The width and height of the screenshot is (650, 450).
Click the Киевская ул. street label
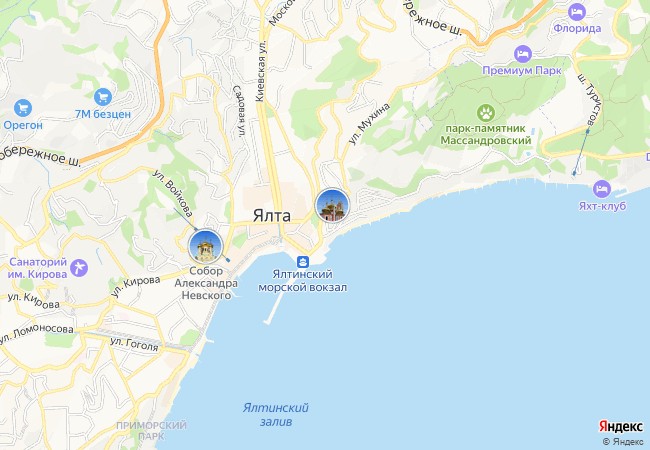pyautogui.click(x=260, y=71)
